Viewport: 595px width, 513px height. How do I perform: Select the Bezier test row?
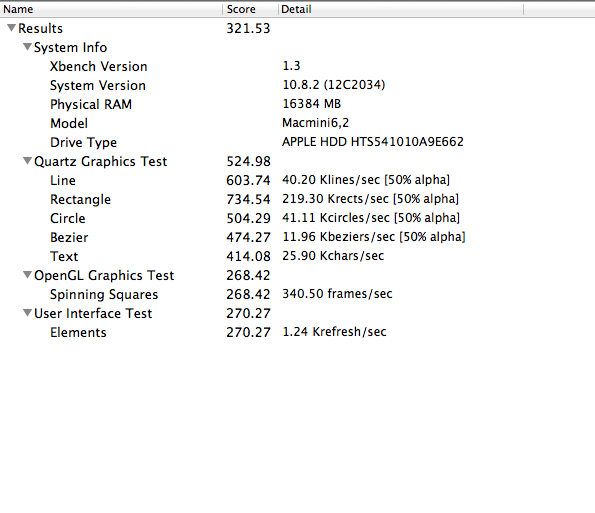298,237
